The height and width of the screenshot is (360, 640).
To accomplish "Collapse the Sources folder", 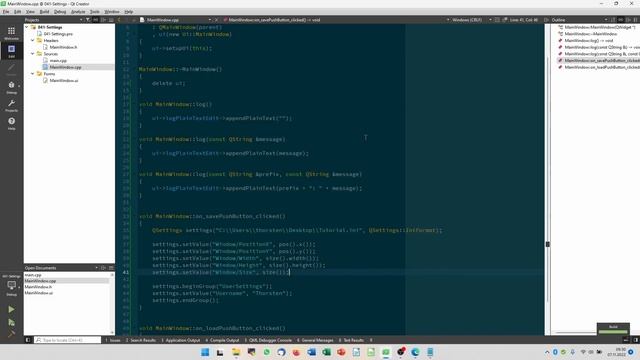I will click(x=33, y=54).
